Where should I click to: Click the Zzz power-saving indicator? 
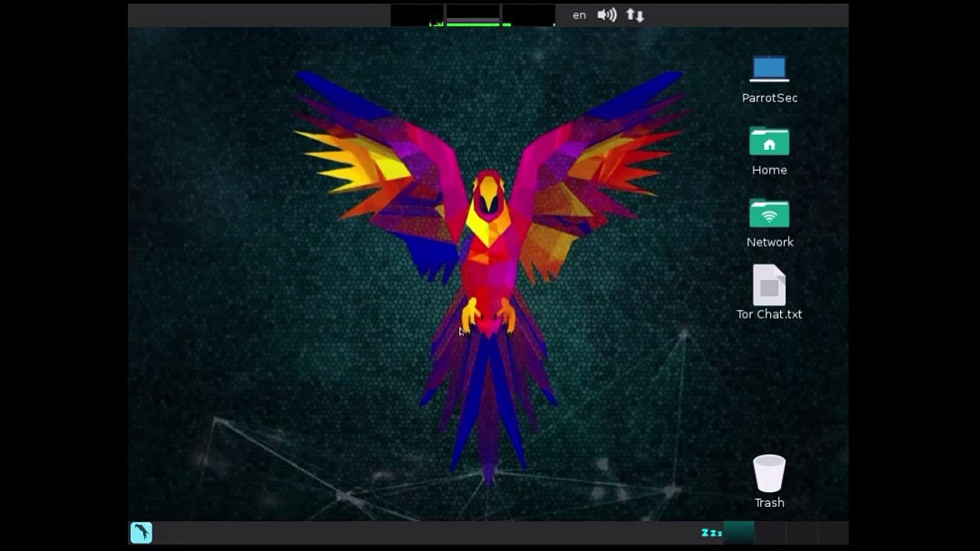(x=711, y=533)
